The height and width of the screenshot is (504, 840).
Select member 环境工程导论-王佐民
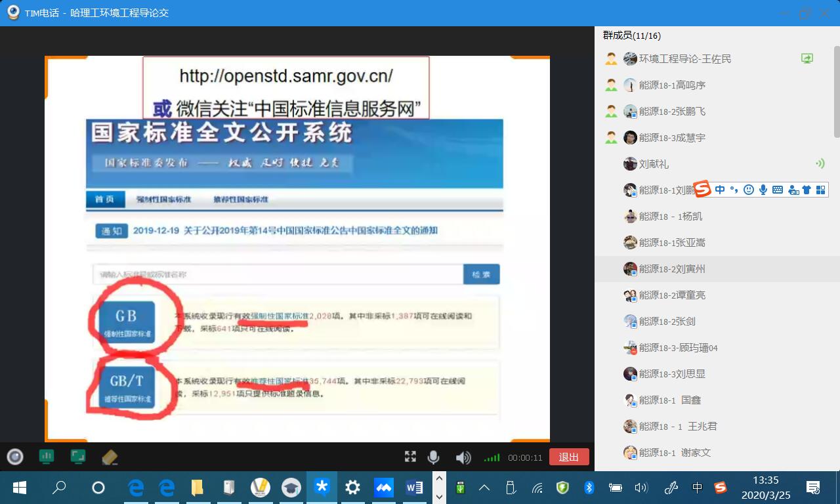click(x=717, y=58)
